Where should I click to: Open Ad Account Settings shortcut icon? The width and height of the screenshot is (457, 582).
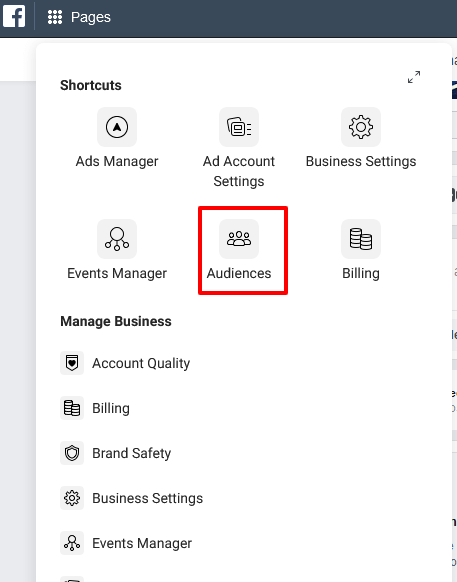(x=239, y=127)
